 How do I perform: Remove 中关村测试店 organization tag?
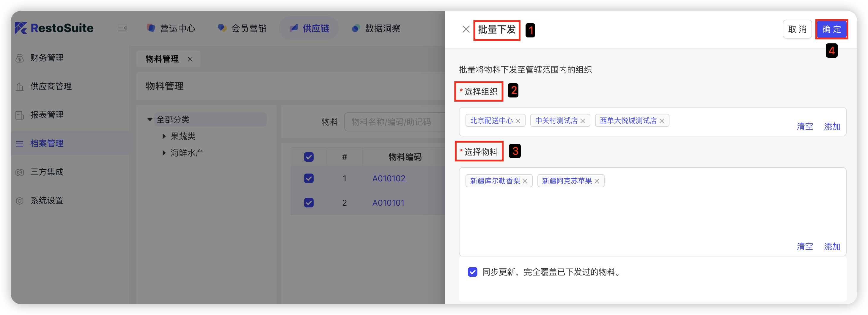point(583,121)
